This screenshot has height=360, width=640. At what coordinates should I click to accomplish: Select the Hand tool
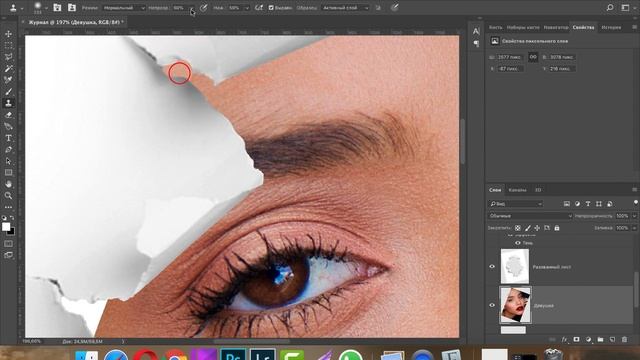point(8,184)
